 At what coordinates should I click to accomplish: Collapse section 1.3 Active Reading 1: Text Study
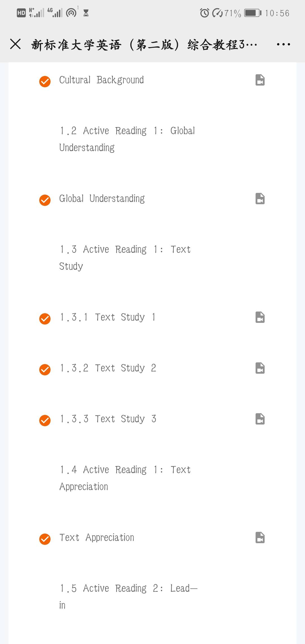tap(125, 258)
